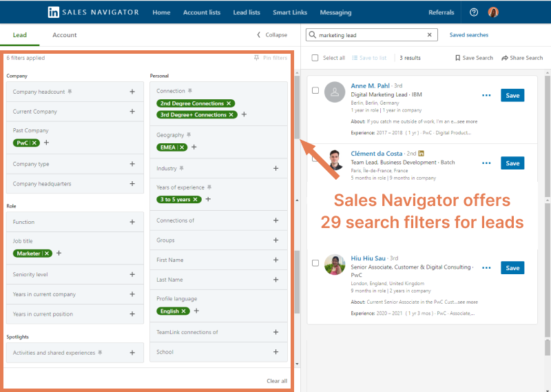Add another Connection filter value
Screen dimensions: 551x392
[x=245, y=114]
